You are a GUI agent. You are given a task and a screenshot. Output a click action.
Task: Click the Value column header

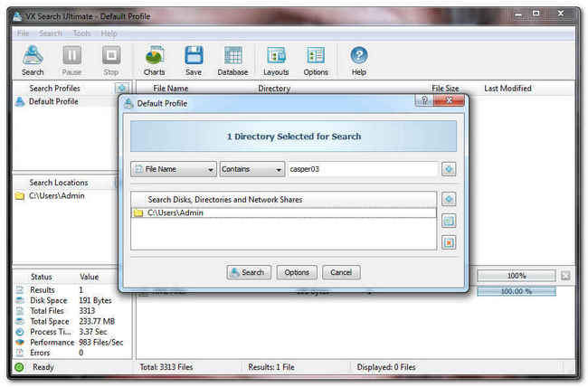90,277
